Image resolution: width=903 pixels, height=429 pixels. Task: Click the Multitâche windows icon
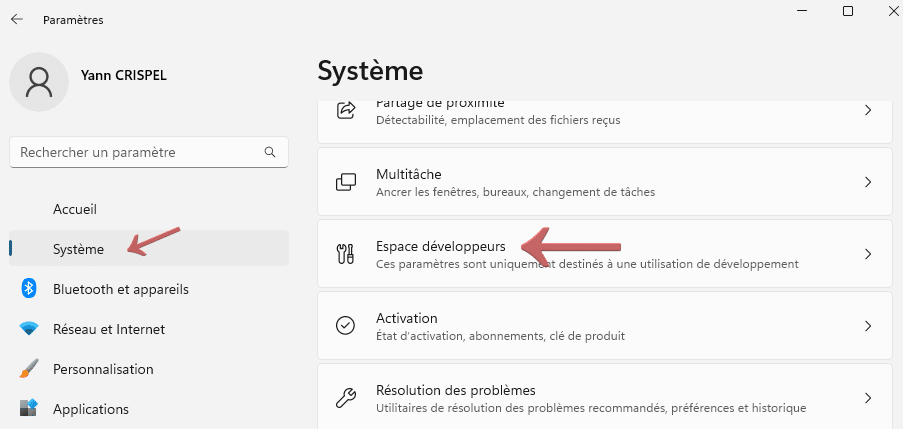tap(346, 182)
